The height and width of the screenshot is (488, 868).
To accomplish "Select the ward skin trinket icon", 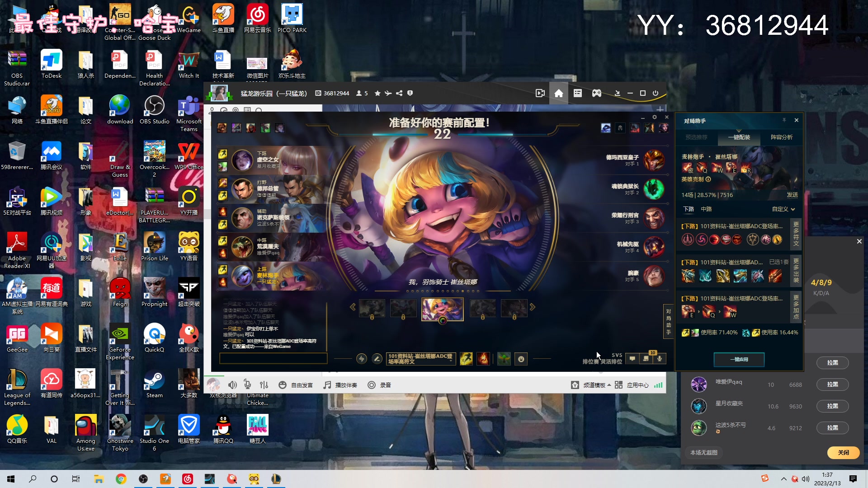I will (504, 359).
